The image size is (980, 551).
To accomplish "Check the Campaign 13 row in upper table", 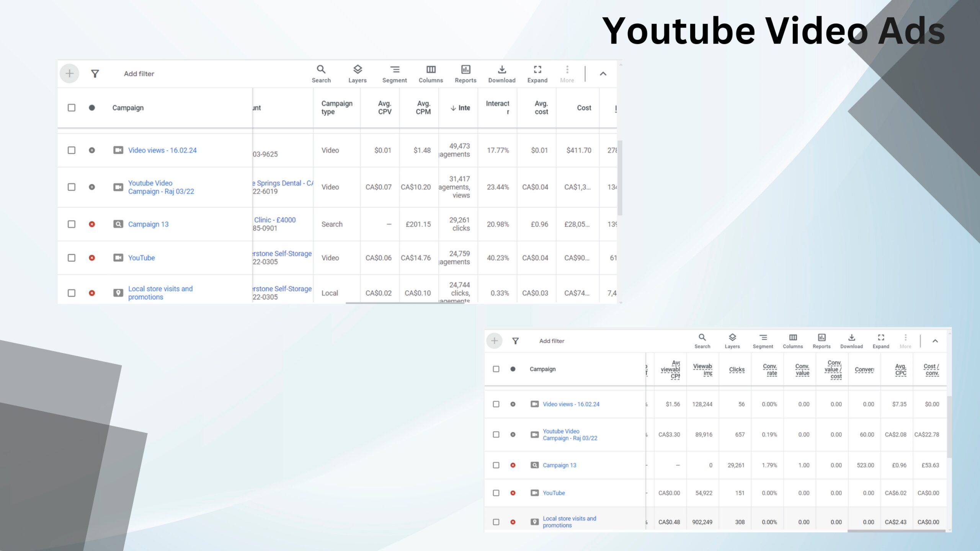I will click(x=72, y=224).
